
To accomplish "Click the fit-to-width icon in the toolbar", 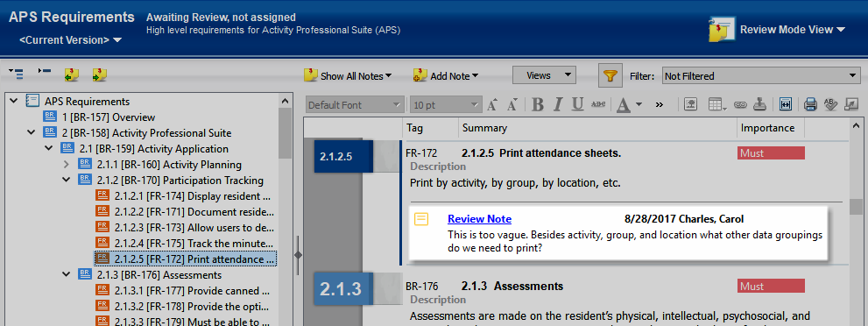I will (785, 104).
